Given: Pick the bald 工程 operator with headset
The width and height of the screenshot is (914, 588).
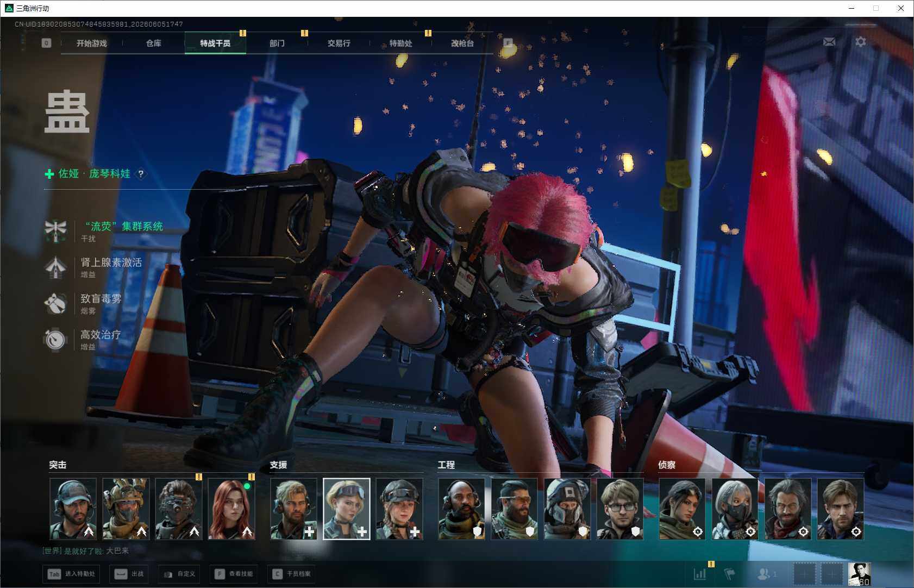Looking at the screenshot, I should pyautogui.click(x=462, y=509).
